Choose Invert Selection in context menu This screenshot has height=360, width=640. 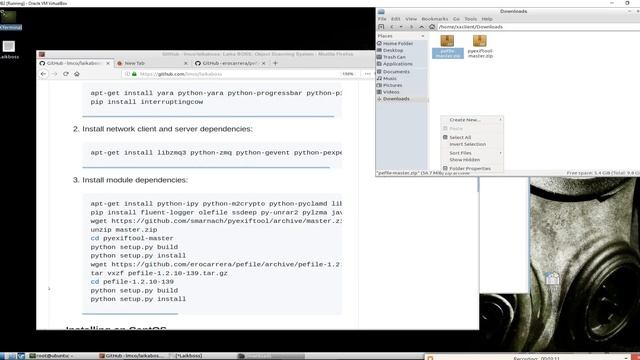(472, 144)
